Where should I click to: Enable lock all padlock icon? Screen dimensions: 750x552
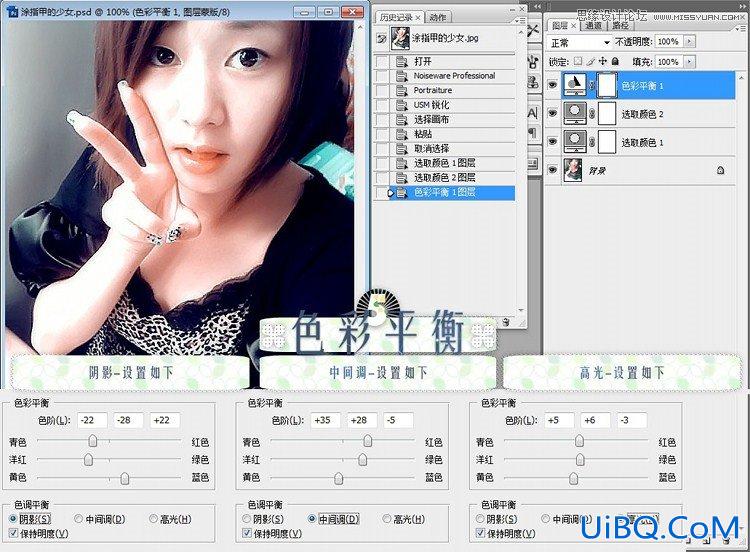point(615,61)
